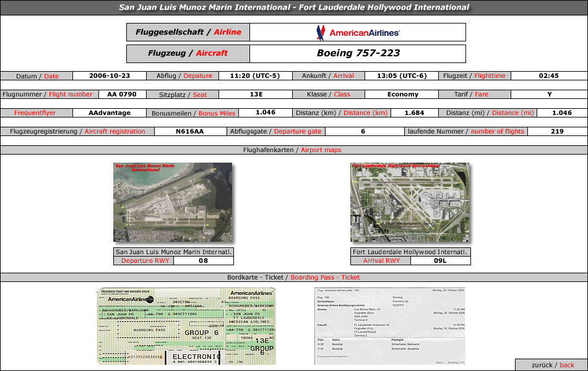Screen dimensions: 588x371
Task: Open the flight itinerary ticket image
Action: click(390, 326)
